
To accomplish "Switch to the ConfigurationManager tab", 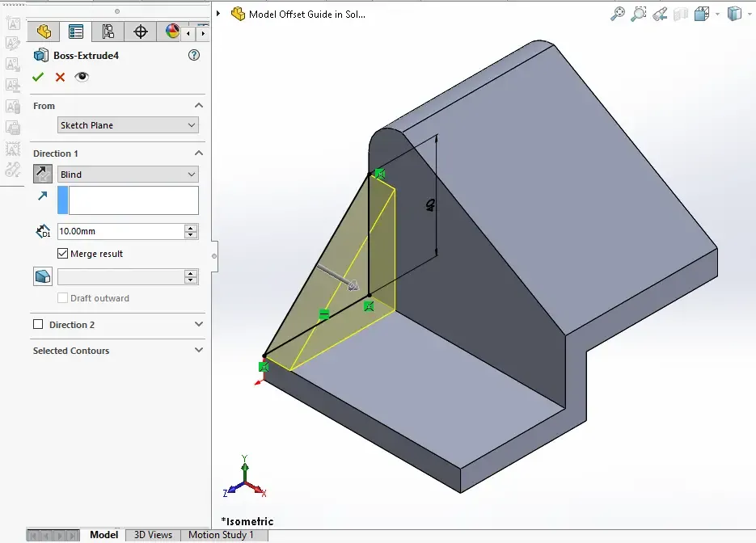I will (108, 32).
